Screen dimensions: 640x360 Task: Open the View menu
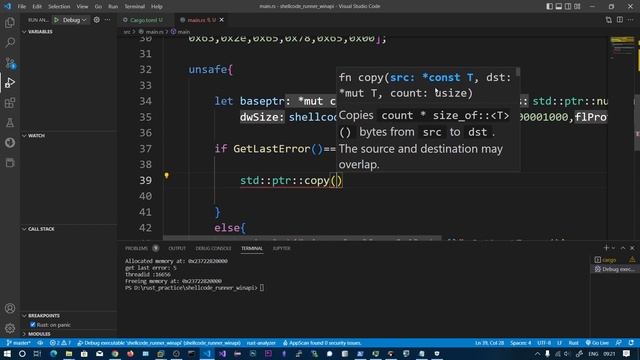point(82,7)
